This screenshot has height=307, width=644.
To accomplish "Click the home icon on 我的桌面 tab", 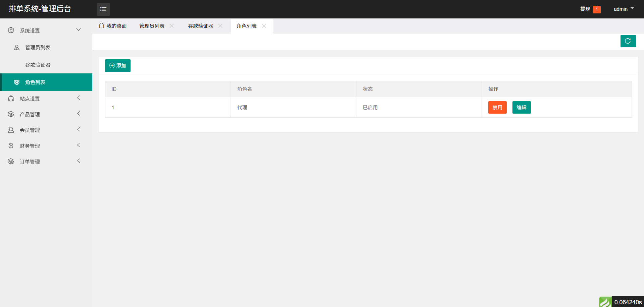I will (101, 26).
